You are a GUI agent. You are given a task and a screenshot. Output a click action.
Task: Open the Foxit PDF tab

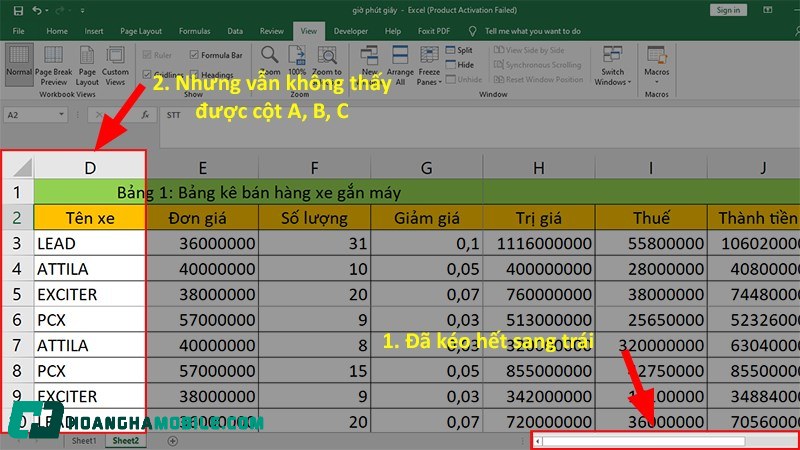pos(434,31)
